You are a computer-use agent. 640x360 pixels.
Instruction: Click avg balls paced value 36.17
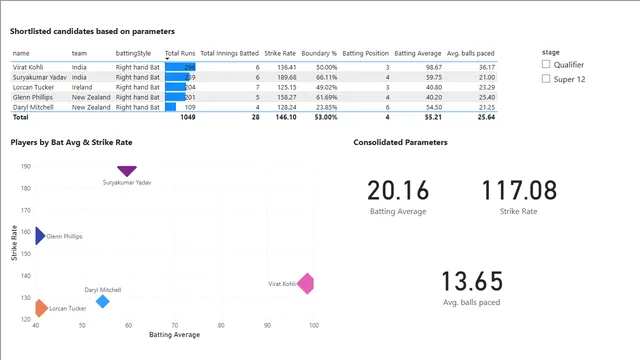(x=487, y=67)
